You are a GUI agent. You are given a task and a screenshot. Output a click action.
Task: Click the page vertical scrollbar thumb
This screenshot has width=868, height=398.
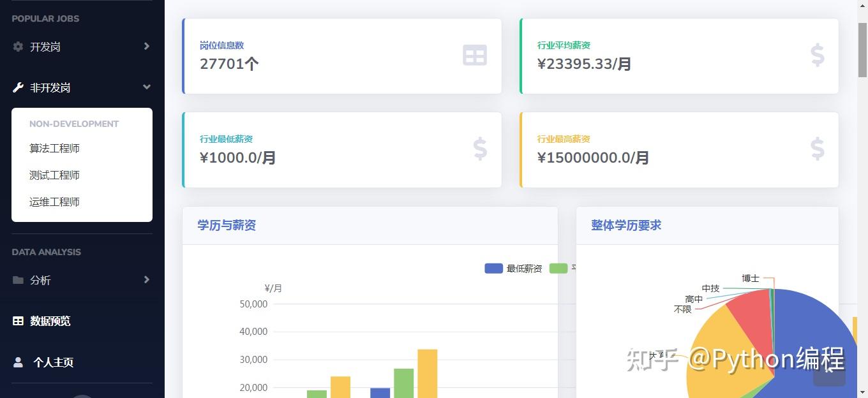point(862,50)
